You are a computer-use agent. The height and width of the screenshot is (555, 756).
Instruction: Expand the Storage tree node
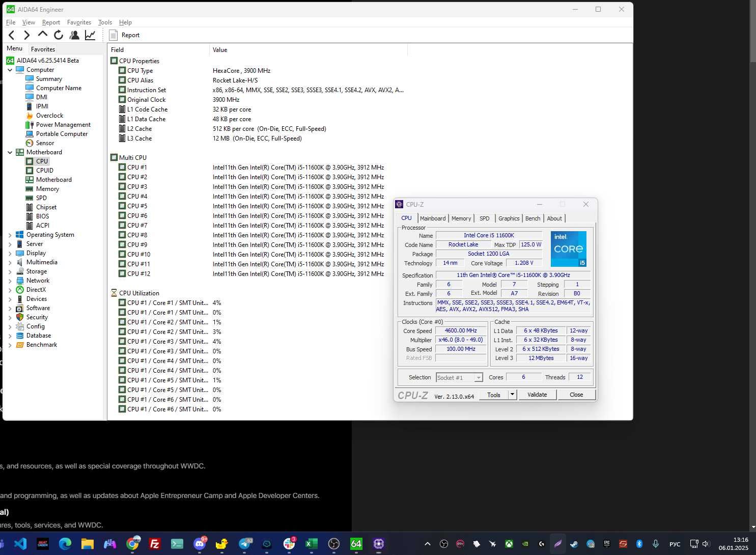pos(10,271)
